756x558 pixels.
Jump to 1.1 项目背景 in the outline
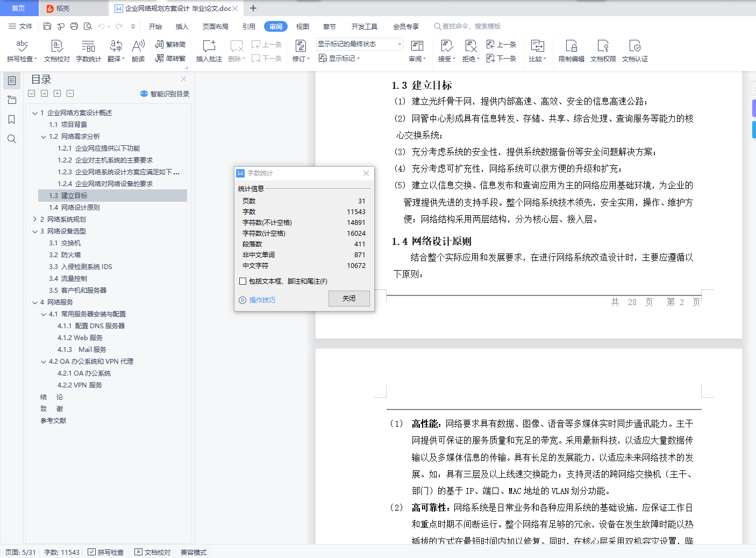point(68,125)
